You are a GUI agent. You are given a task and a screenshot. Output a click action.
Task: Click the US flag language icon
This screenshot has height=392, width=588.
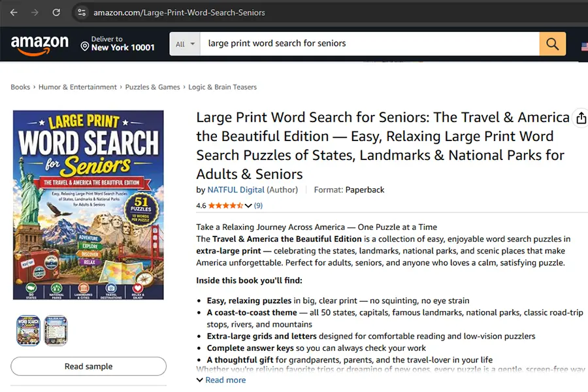585,46
